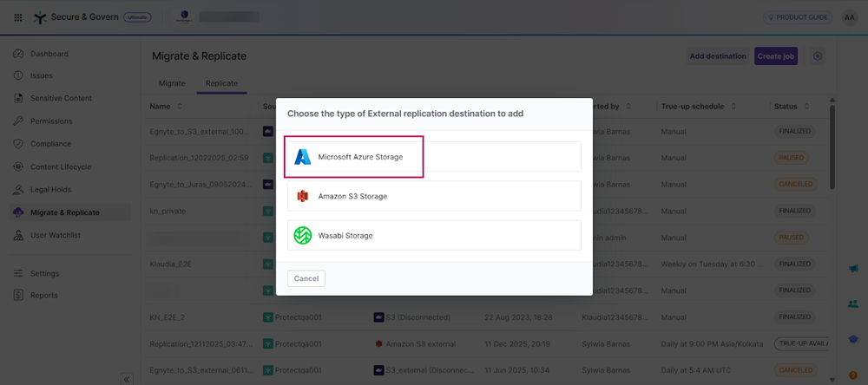Sort by True-up schedule column
868x385 pixels.
coord(733,107)
